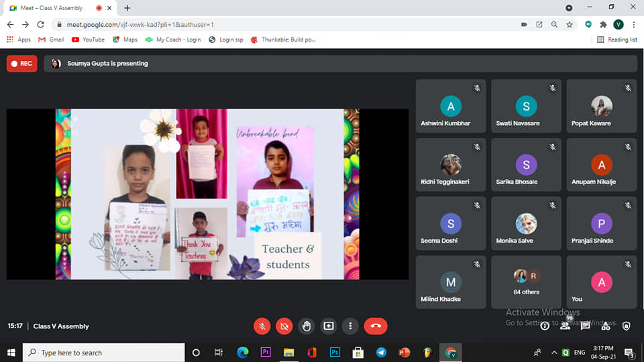Open the zoom magnifier icon in address bar
644x362 pixels.
click(x=555, y=25)
